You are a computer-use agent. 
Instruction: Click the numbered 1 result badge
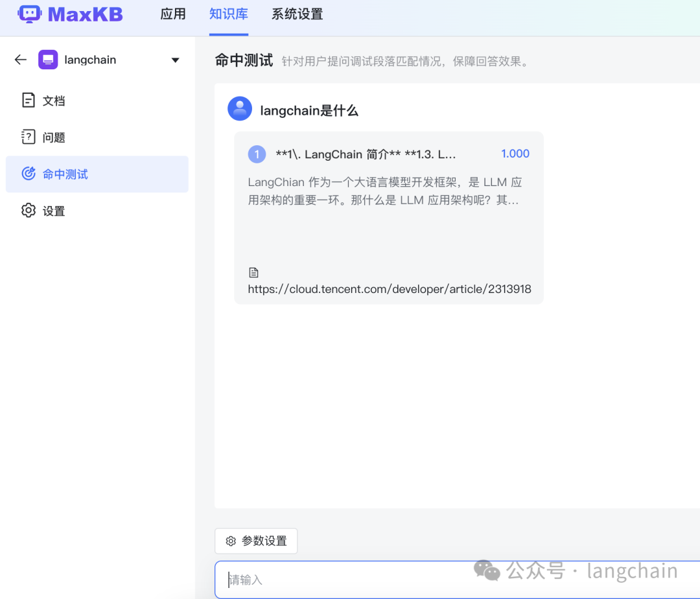[x=257, y=154]
